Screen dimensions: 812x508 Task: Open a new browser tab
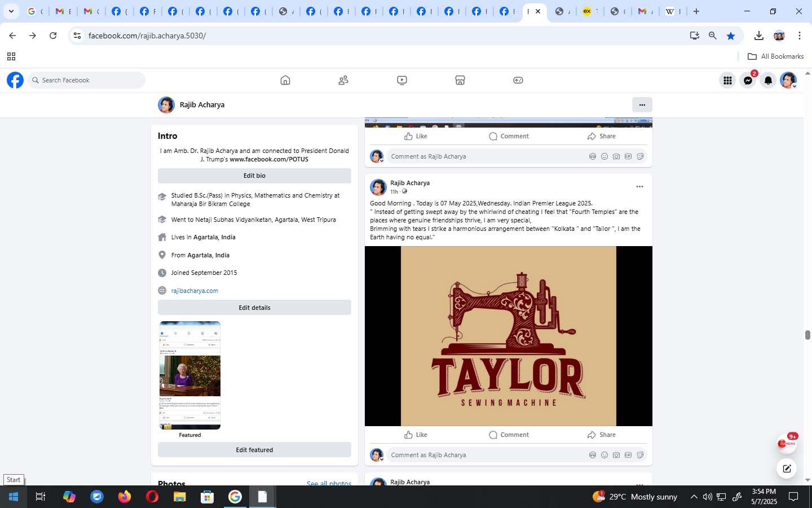696,11
